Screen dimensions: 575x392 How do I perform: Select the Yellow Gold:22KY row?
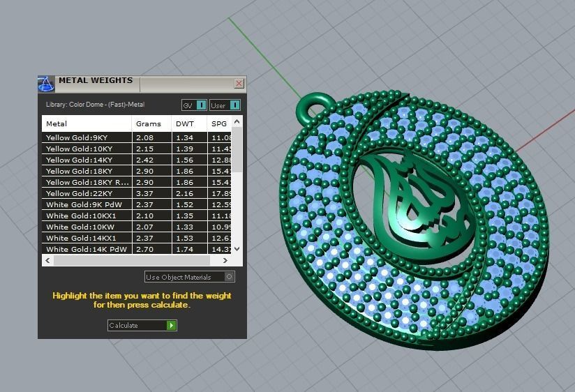[137, 193]
